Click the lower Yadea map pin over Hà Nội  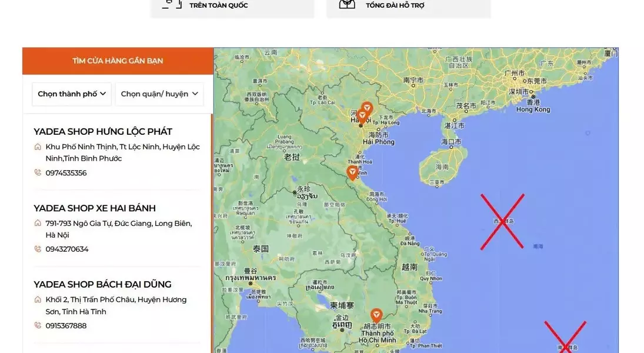click(362, 116)
